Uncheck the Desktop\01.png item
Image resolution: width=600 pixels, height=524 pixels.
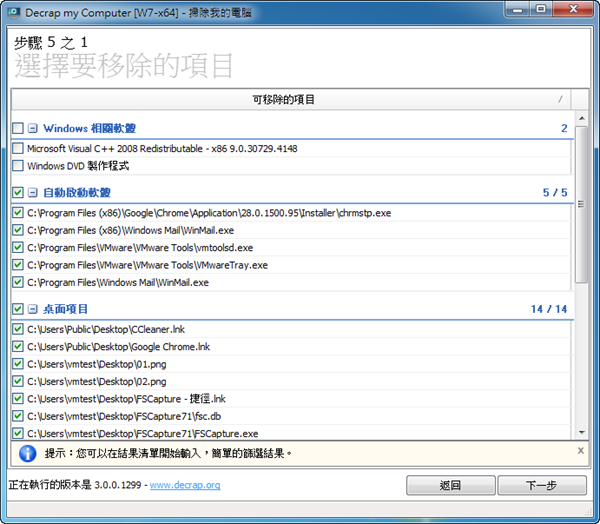[x=18, y=364]
